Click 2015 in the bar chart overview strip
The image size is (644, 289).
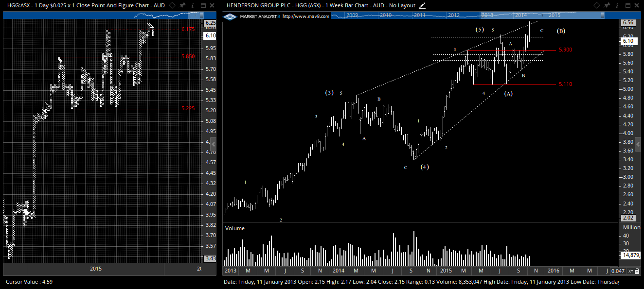click(x=554, y=16)
